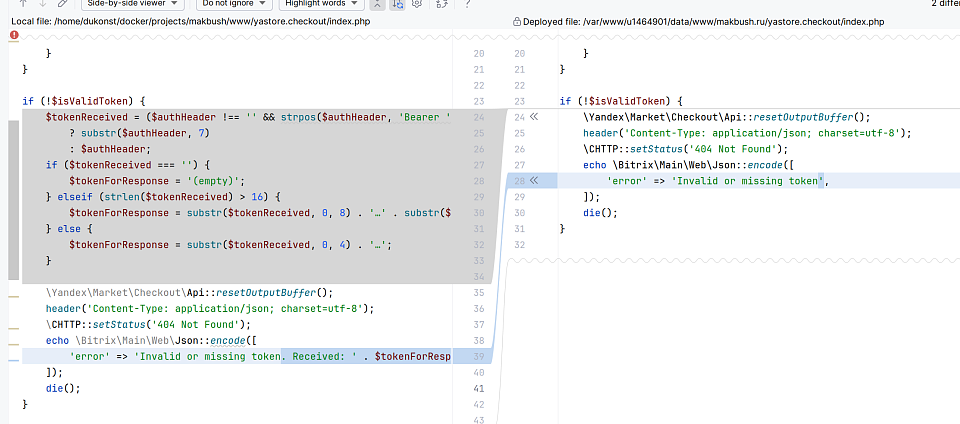Click Deployed file path label
This screenshot has width=960, height=424.
pos(703,22)
